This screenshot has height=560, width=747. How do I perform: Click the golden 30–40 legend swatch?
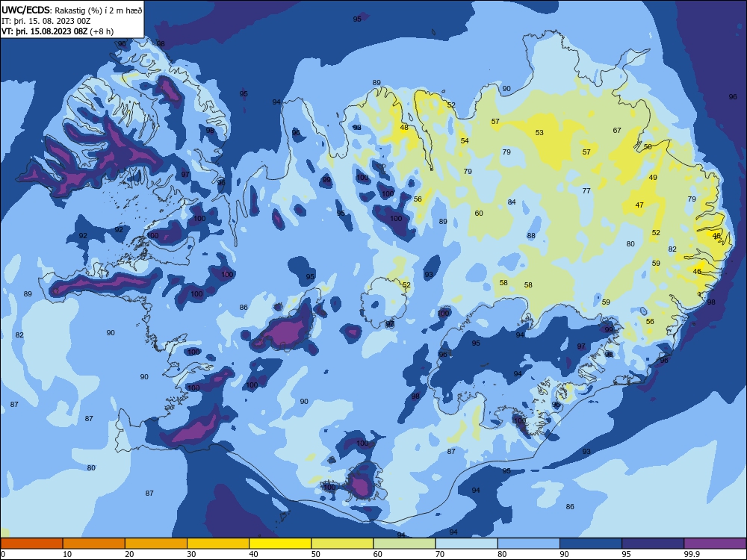click(x=218, y=544)
